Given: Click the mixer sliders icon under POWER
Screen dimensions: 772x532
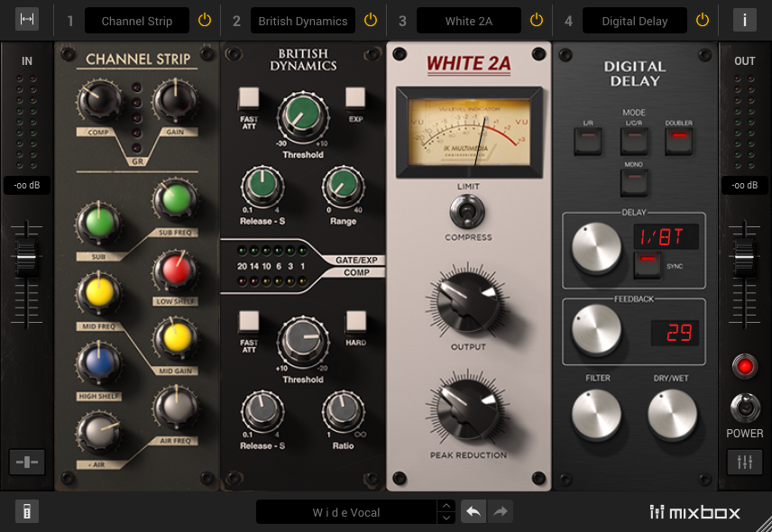Looking at the screenshot, I should [744, 462].
